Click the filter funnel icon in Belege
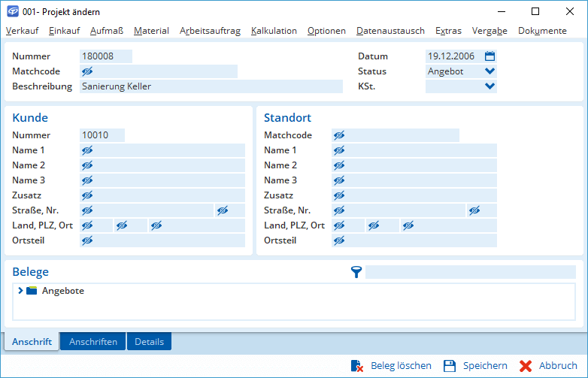The image size is (588, 378). [x=356, y=272]
